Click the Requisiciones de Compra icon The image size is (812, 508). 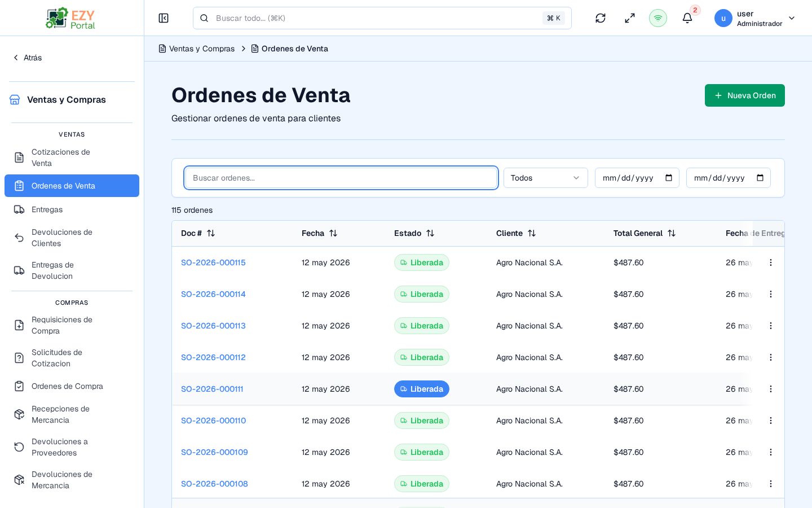pos(19,325)
